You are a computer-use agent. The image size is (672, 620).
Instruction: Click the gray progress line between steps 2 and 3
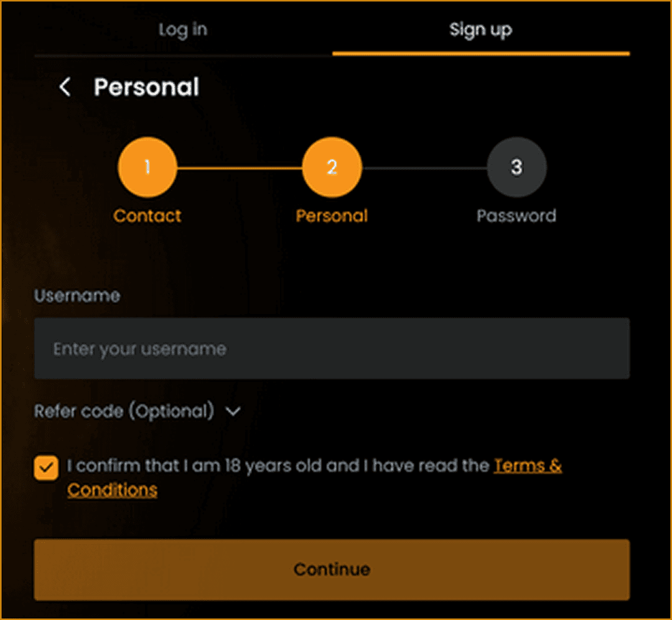click(x=425, y=168)
